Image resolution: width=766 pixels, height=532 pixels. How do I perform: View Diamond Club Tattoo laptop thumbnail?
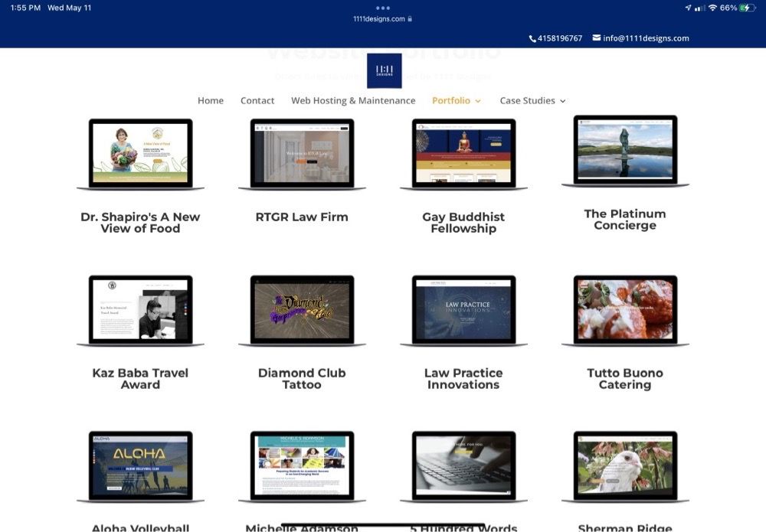(302, 311)
